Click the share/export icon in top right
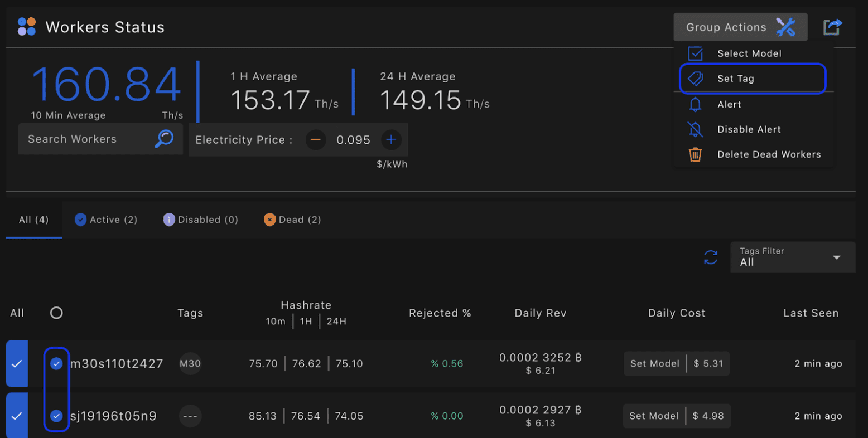This screenshot has width=868, height=438. [x=832, y=26]
